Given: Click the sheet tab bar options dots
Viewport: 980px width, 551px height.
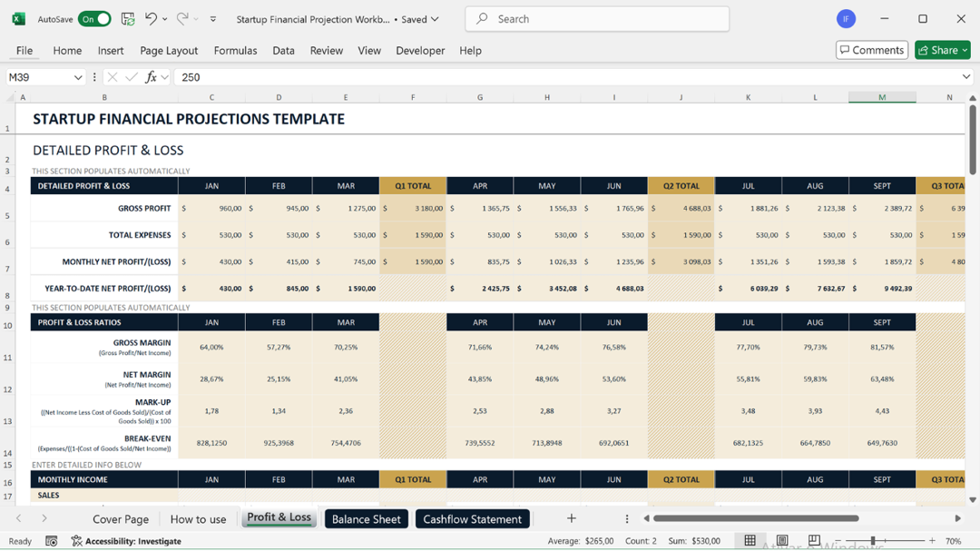Looking at the screenshot, I should 627,518.
